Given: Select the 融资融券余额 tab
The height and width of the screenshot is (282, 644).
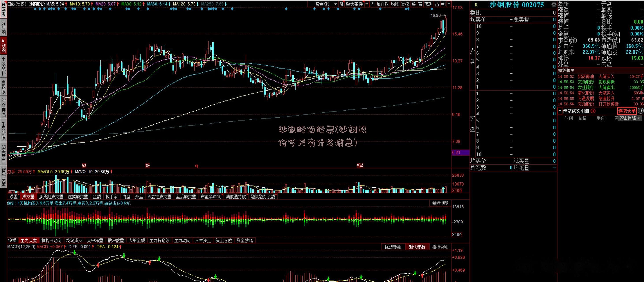Looking at the screenshot, I should [263, 197].
